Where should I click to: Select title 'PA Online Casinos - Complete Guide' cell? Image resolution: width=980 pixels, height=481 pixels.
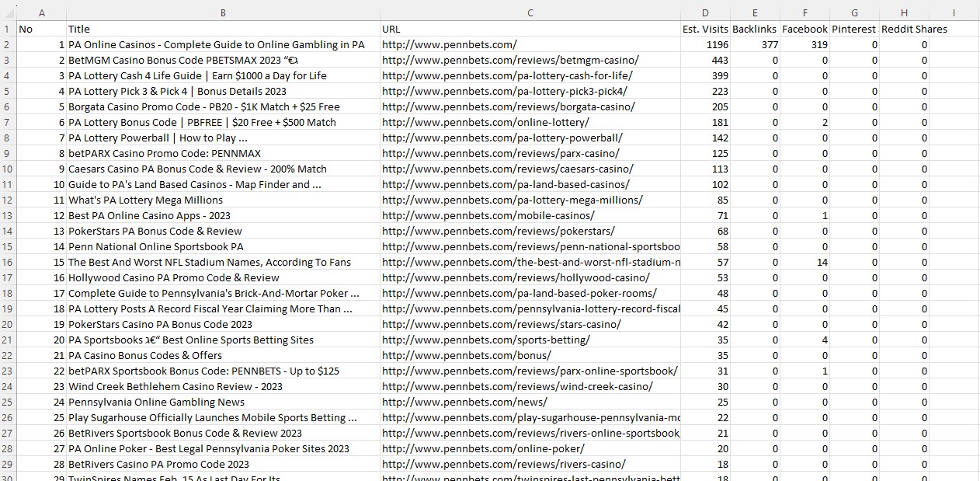click(223, 44)
